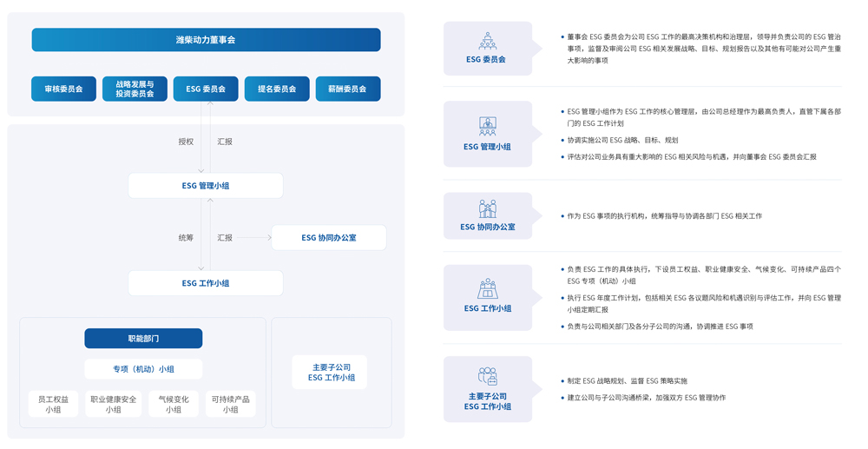Choose the 薪酬委员会 box

(347, 89)
